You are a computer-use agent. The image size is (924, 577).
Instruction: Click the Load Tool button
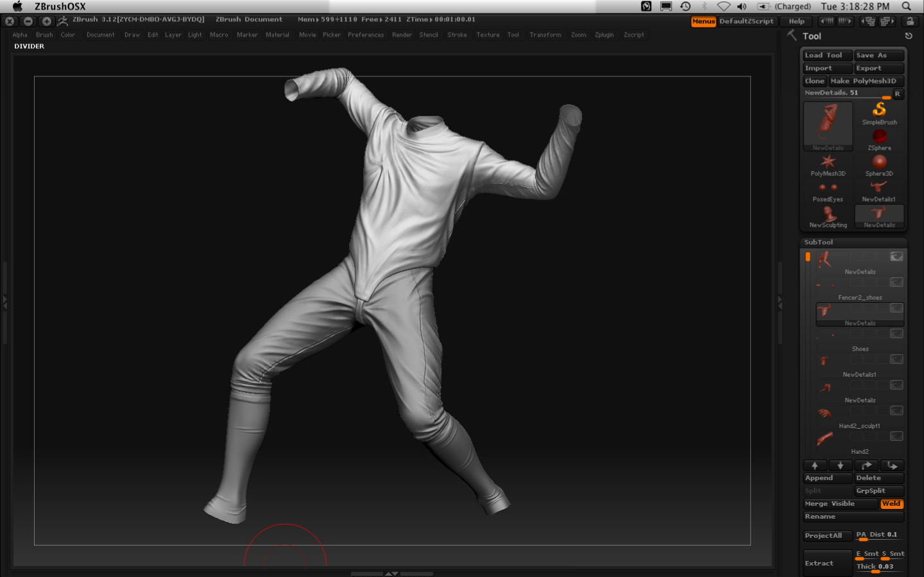828,55
